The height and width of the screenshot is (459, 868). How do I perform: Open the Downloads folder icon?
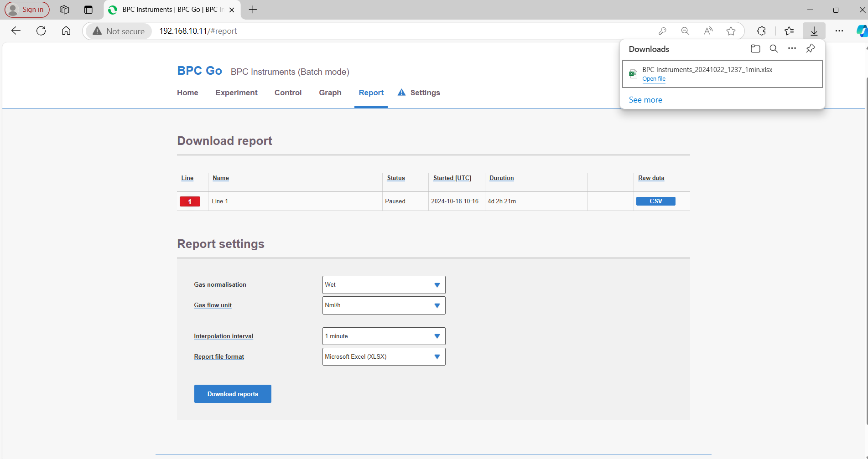(755, 48)
